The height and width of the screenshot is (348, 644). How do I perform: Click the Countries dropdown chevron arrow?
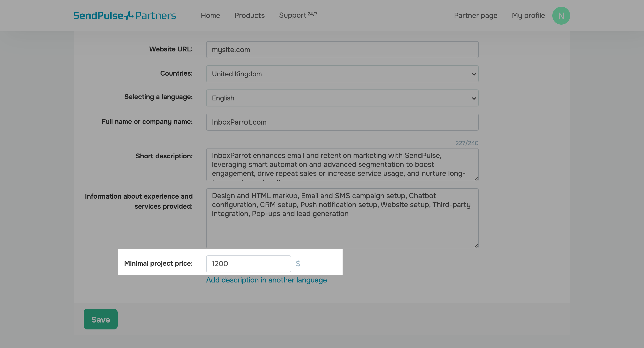coord(474,74)
